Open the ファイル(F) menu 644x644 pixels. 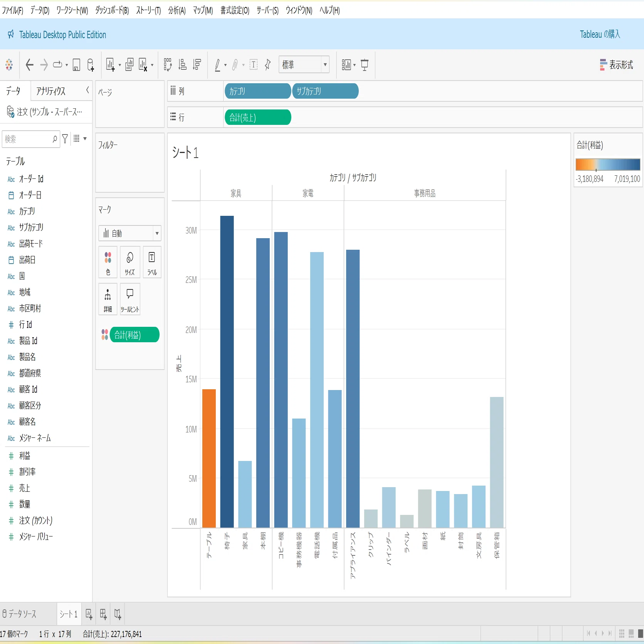pos(12,10)
